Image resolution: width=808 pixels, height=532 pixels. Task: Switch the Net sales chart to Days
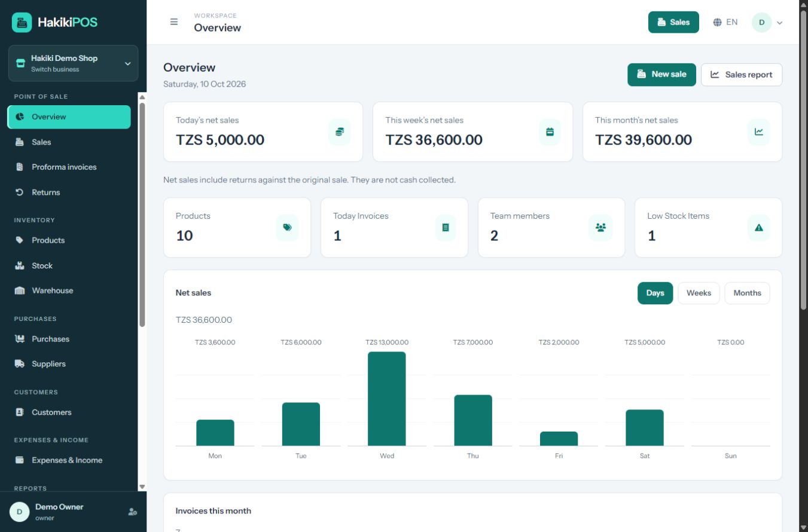pos(655,293)
